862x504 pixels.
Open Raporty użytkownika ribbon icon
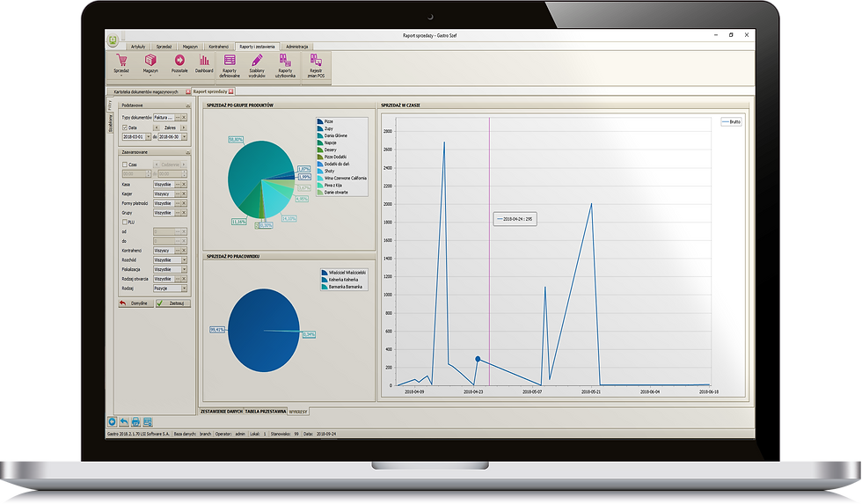coord(285,66)
